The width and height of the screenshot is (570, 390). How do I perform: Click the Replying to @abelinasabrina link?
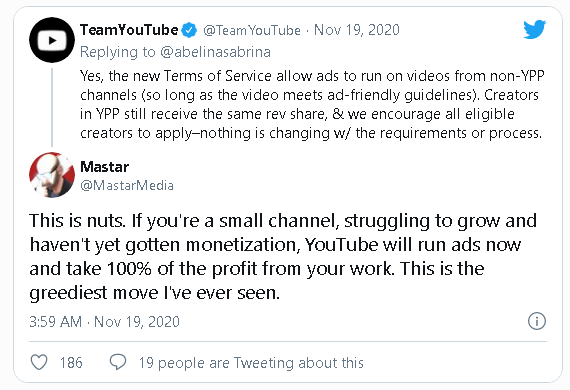[175, 52]
